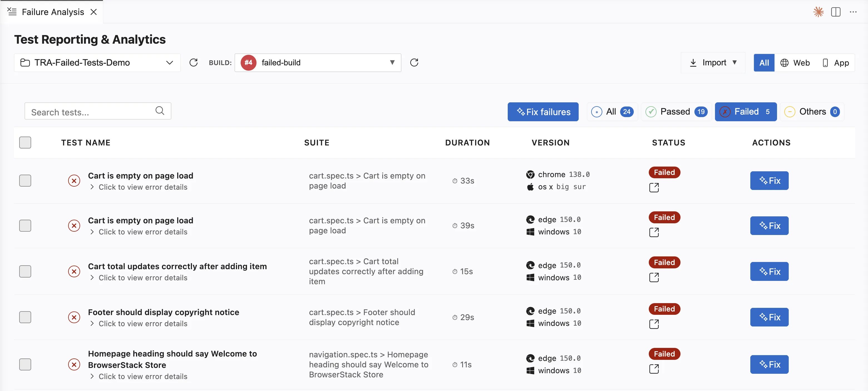Open the more actions ellipsis menu
This screenshot has height=391, width=868.
853,12
